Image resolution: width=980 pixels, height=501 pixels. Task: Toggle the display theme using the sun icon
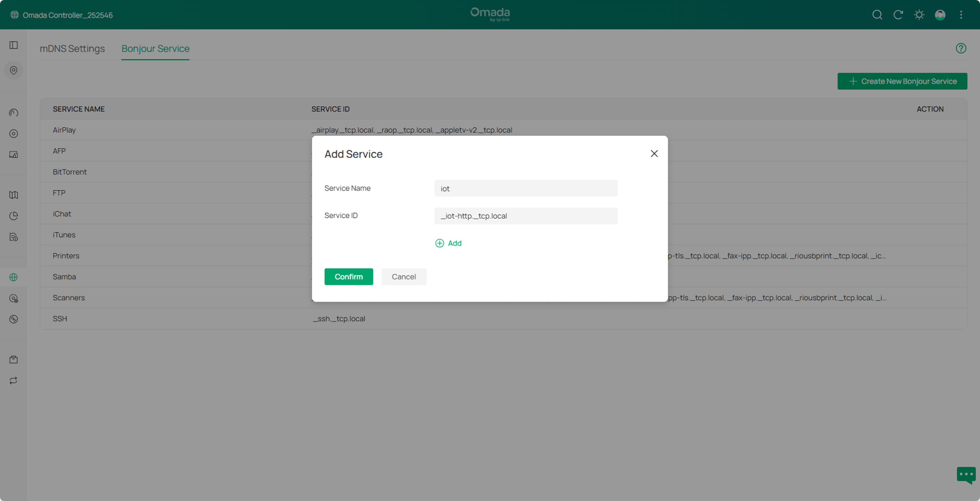point(919,15)
